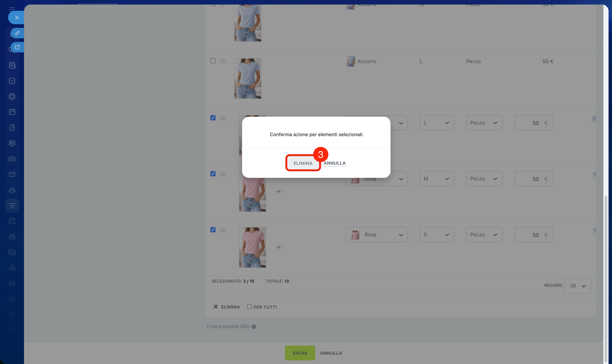Click the copy link chain icon
This screenshot has width=612, height=364.
coord(17,33)
